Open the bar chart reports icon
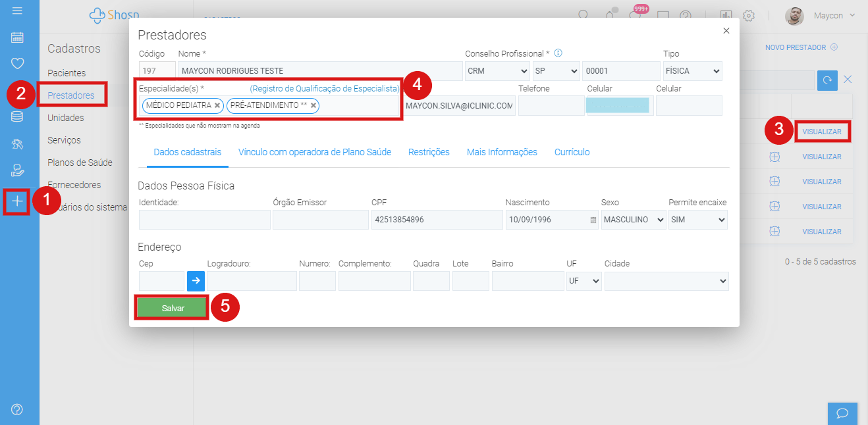The width and height of the screenshot is (868, 425). pos(726,15)
